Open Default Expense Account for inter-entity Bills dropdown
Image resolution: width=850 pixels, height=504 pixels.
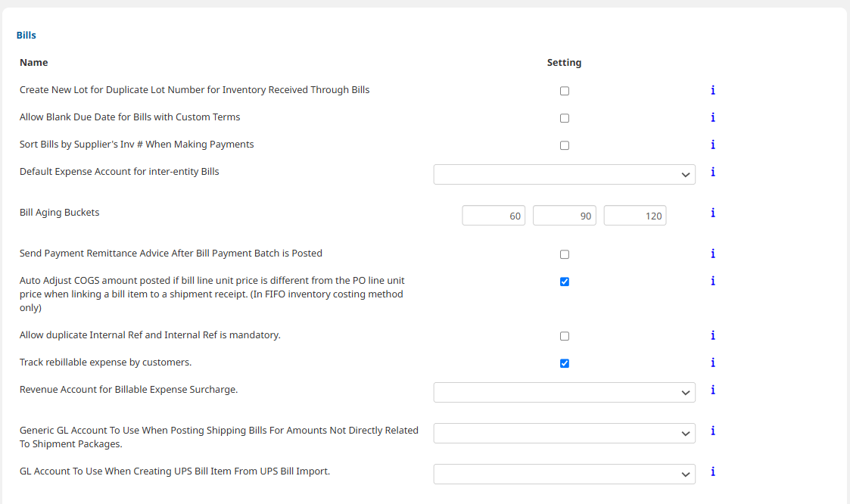click(x=565, y=175)
